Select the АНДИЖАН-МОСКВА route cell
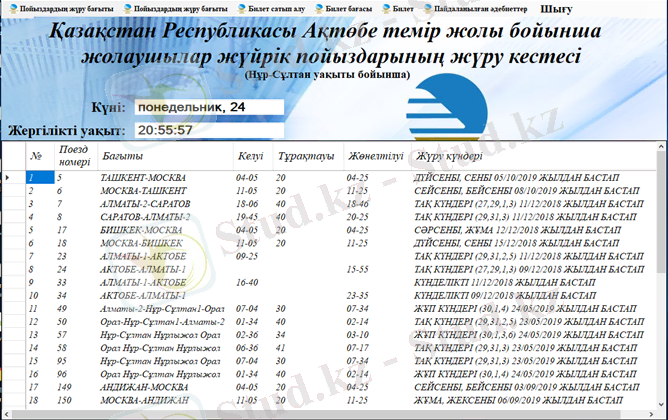 (x=165, y=387)
